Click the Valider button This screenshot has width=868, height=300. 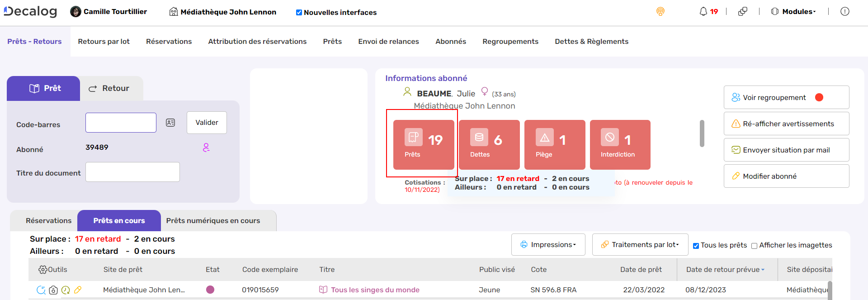click(207, 123)
